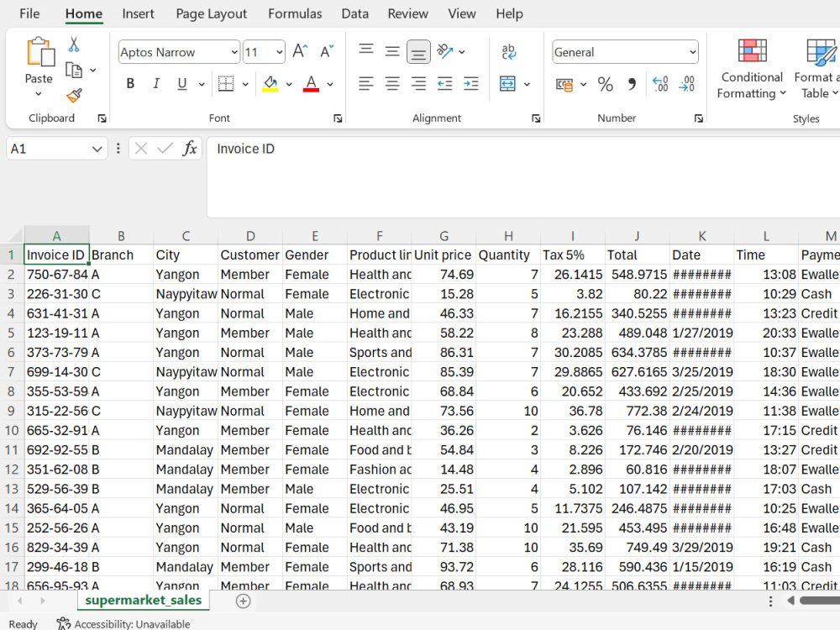Image resolution: width=840 pixels, height=630 pixels.
Task: Toggle Center horizontal alignment
Action: [392, 83]
